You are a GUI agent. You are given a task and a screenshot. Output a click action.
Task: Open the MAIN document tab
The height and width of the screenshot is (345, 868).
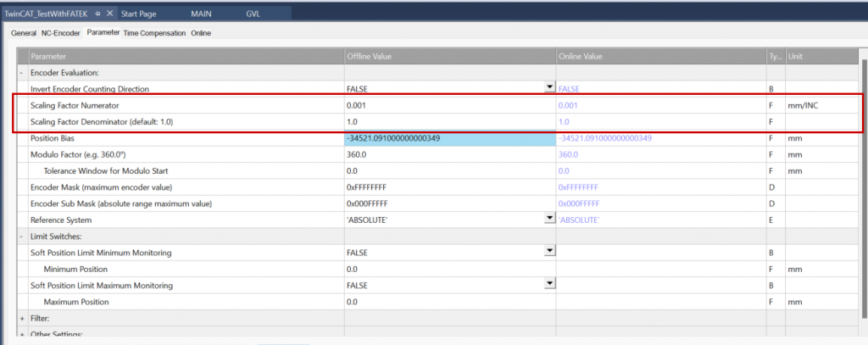[201, 14]
